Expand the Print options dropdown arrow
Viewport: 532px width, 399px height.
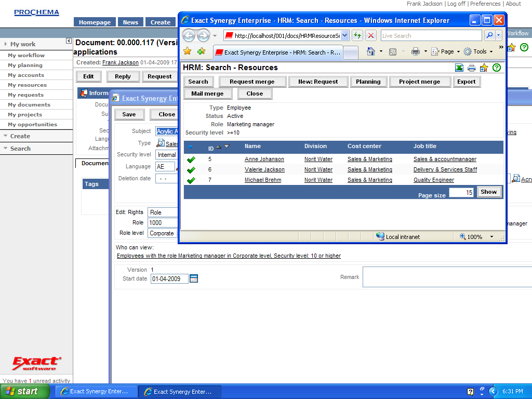coord(425,51)
